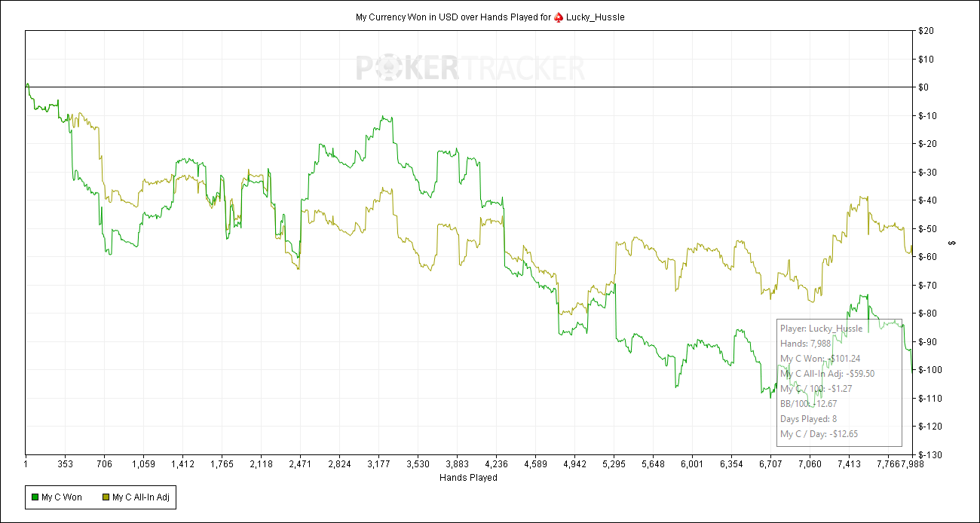Click the chart title text for Lucky_Hussle

click(490, 17)
